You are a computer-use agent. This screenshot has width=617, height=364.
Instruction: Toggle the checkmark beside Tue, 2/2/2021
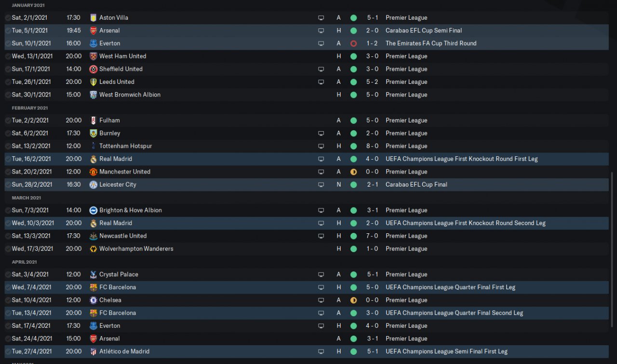tap(8, 121)
